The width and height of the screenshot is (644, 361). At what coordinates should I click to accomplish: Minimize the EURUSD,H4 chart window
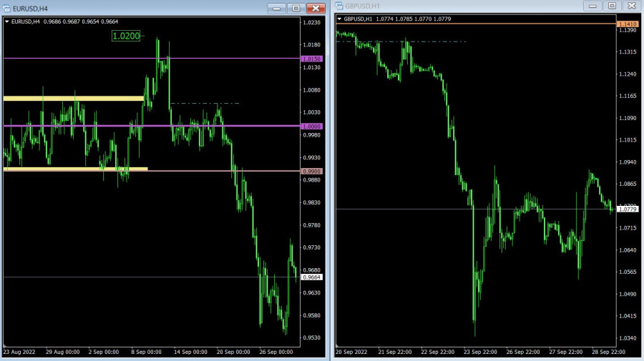(276, 8)
